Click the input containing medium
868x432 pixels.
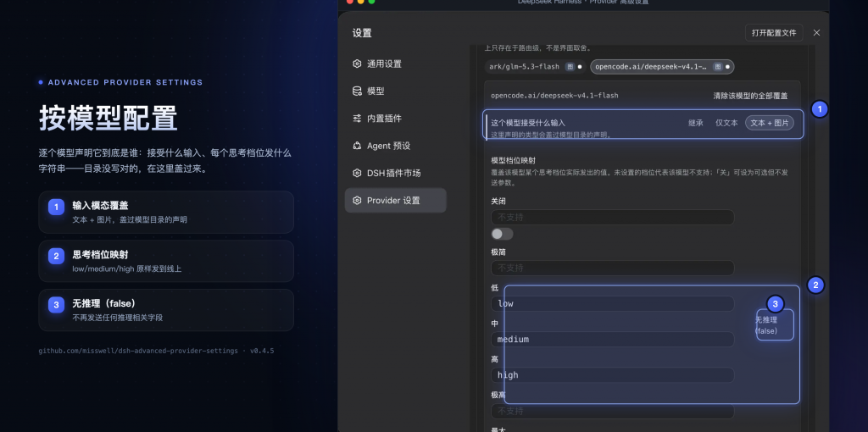tap(612, 339)
